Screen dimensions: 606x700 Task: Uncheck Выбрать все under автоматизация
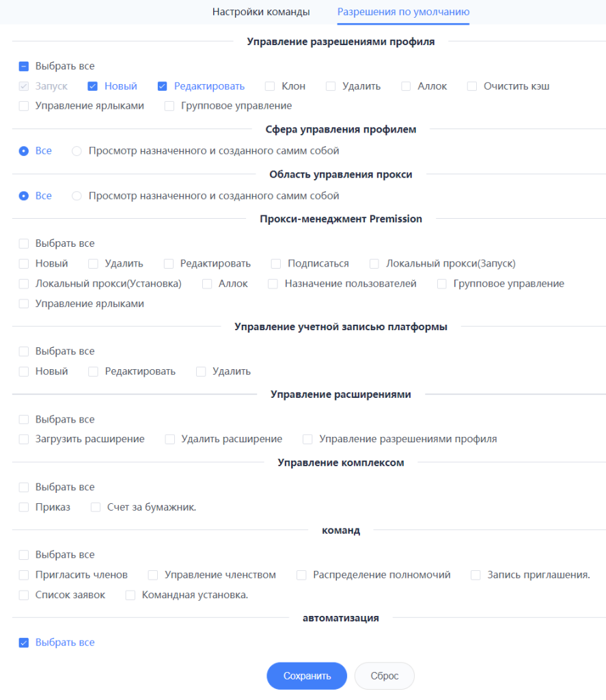24,643
